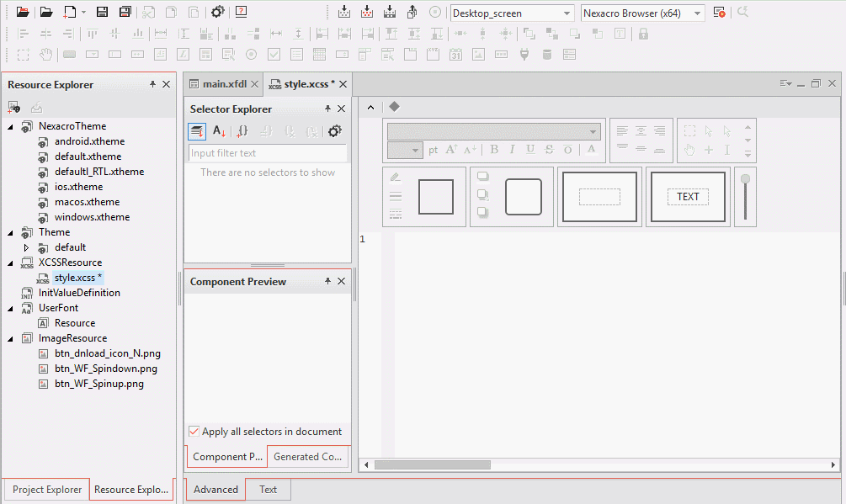Screen dimensions: 846x504
Task: Switch to the Text editor tab
Action: [268, 489]
